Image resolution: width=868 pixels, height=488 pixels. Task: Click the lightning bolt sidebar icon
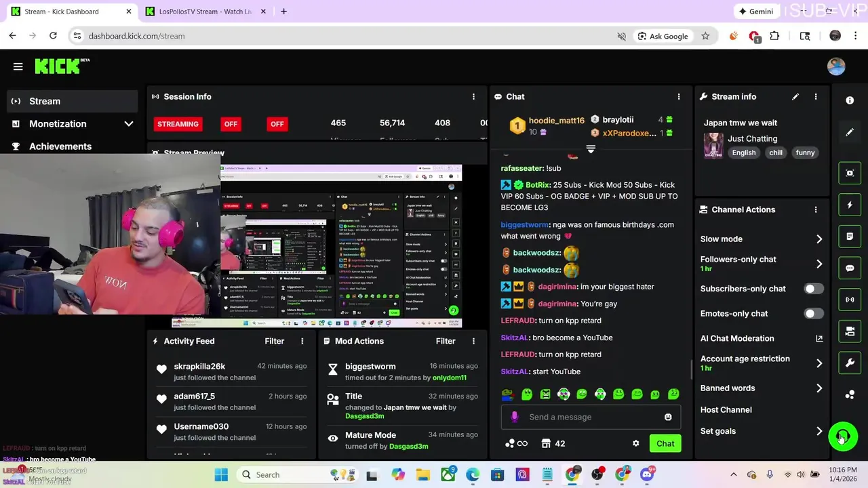pos(850,205)
